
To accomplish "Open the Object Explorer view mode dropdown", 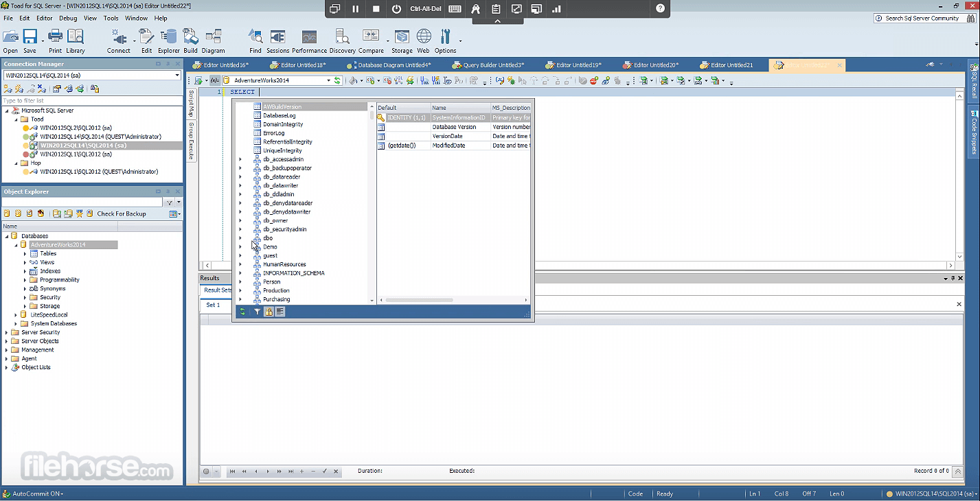I will [x=174, y=214].
